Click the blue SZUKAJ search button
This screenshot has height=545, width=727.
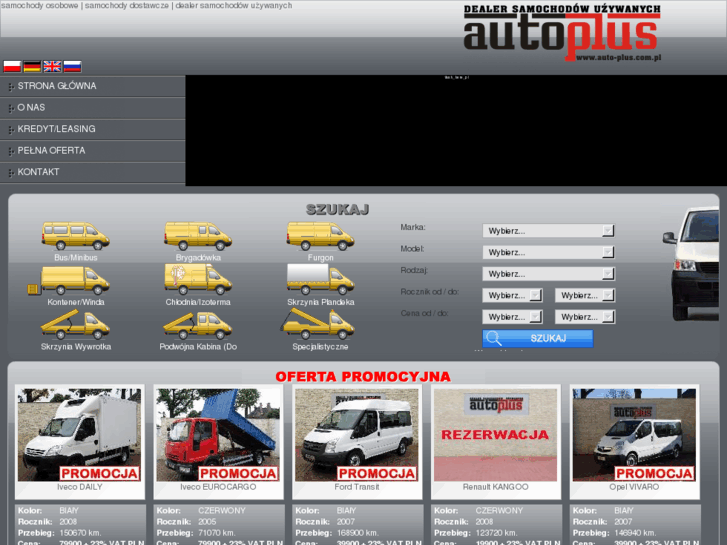(538, 339)
